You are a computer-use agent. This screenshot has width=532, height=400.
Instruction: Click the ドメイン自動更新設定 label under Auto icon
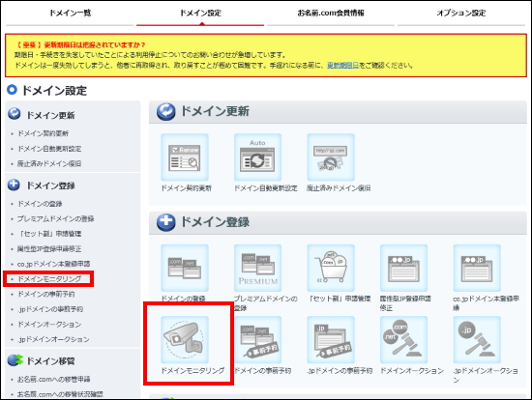[x=266, y=188]
